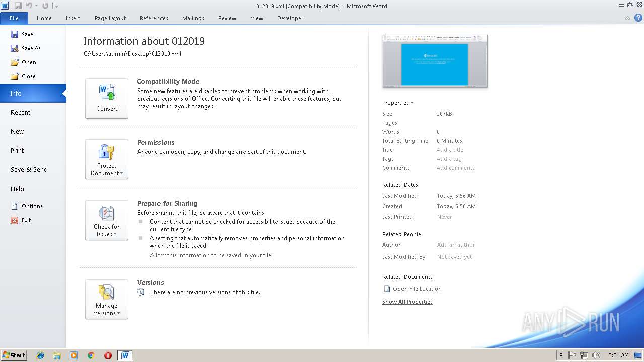Click the Word application icon in title bar
The width and height of the screenshot is (644, 362).
coord(5,6)
